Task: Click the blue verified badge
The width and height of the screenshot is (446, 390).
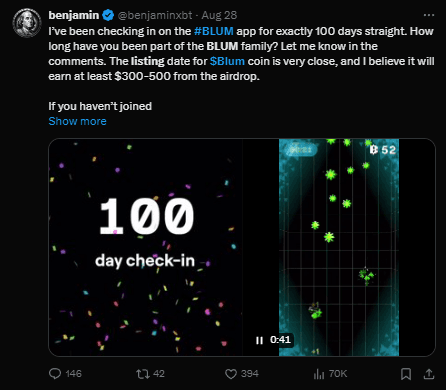Action: click(108, 15)
